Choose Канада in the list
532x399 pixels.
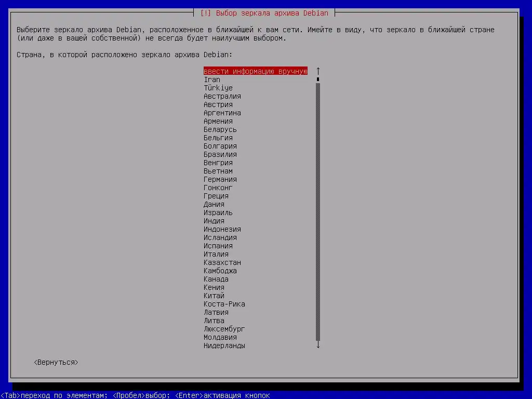click(x=216, y=279)
